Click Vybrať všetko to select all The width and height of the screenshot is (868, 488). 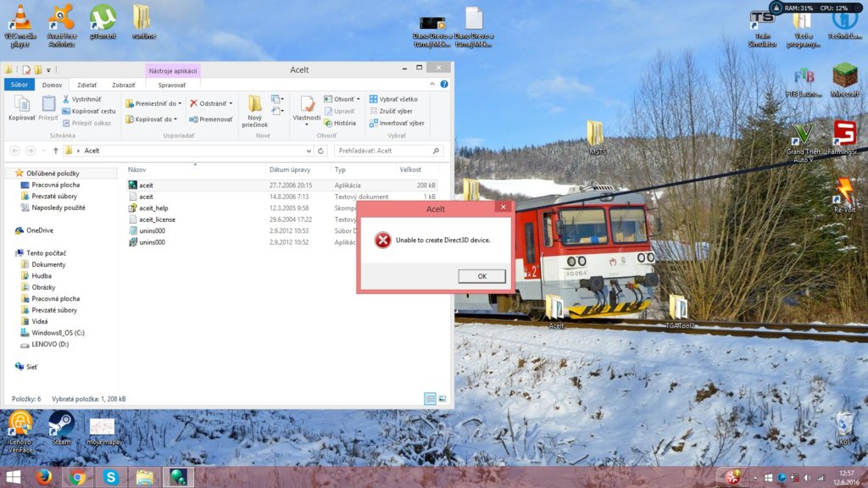click(392, 99)
